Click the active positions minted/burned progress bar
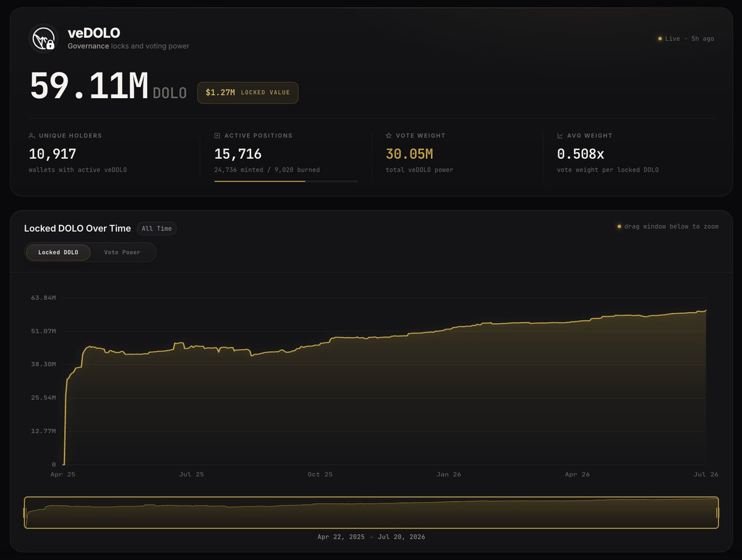 [x=286, y=181]
